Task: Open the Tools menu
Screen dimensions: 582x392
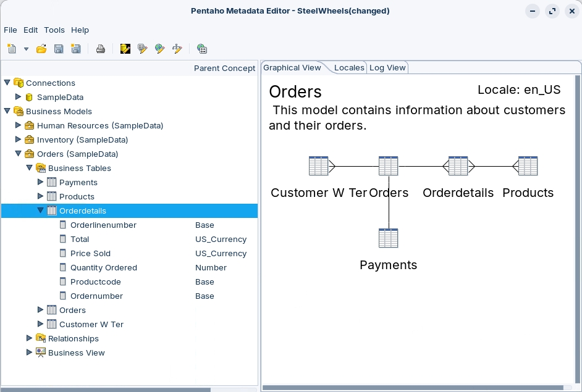Action: tap(54, 30)
